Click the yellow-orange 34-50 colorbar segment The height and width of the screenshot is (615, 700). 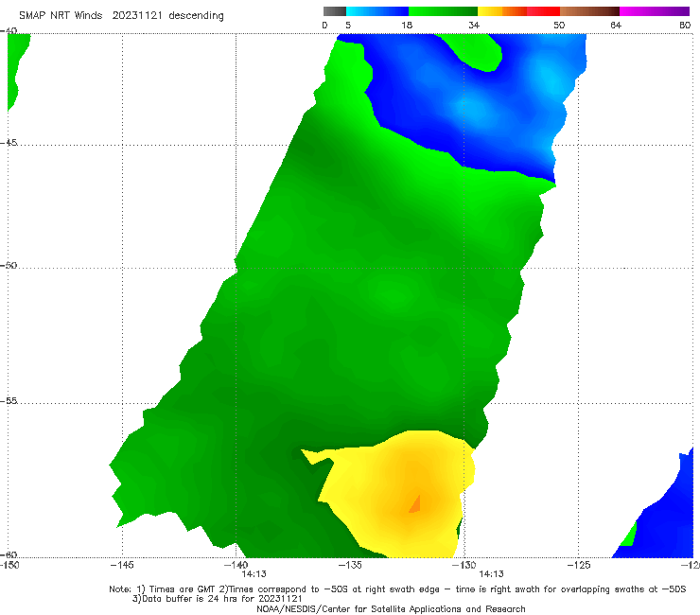pyautogui.click(x=518, y=11)
